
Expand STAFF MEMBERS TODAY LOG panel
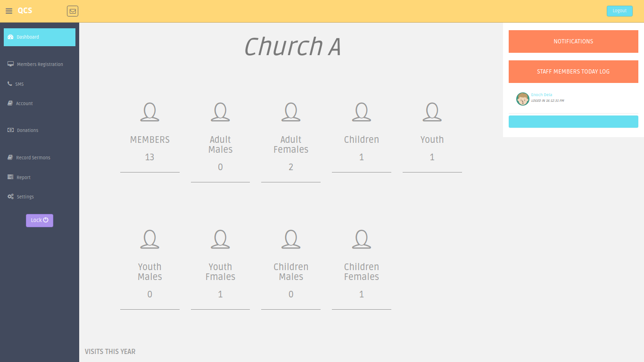573,72
